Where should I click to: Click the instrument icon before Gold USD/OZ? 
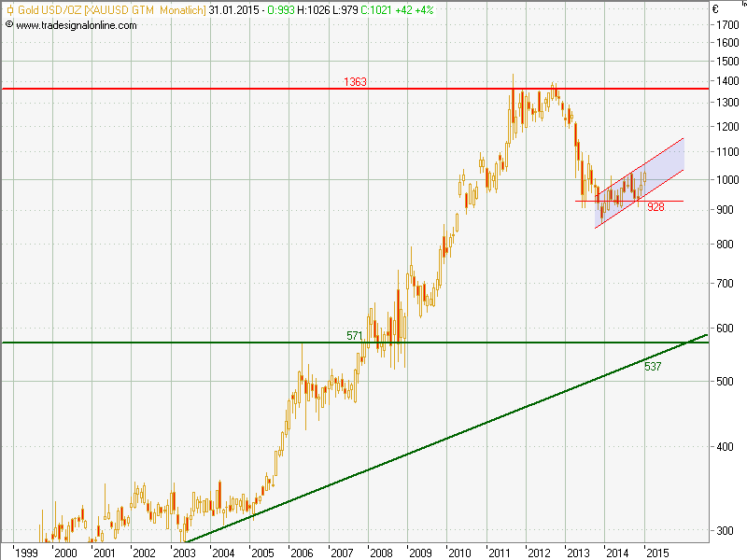point(9,9)
